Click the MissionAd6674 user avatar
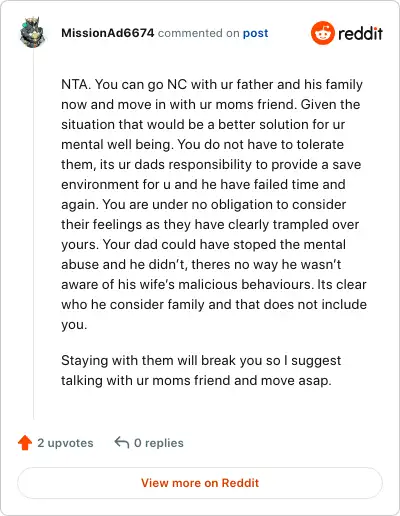400x516 pixels. [x=32, y=33]
